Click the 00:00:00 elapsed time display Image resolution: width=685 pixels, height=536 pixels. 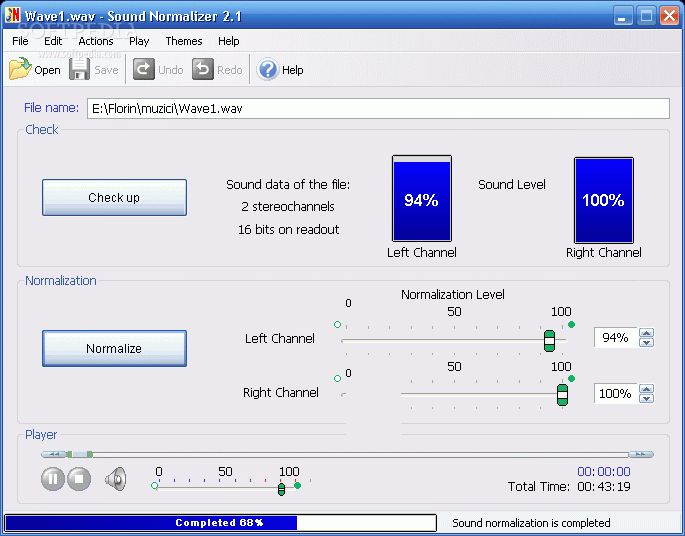604,471
